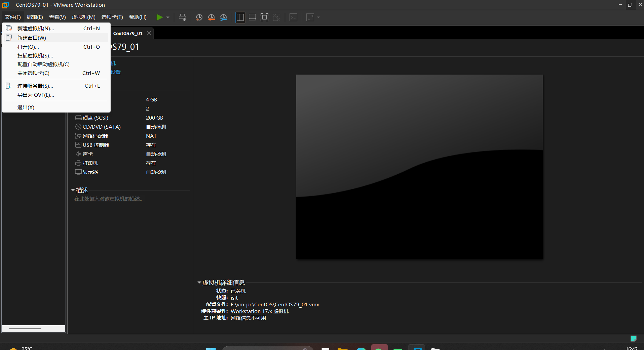This screenshot has height=350, width=644.
Task: Enter full screen mode from the toolbar
Action: (x=265, y=17)
